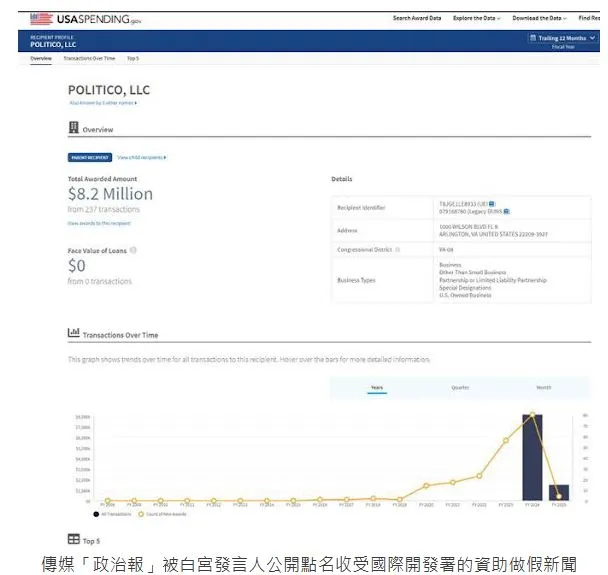This screenshot has width=608, height=575.
Task: Click the short FY 2025 bar in the chart
Action: click(559, 492)
